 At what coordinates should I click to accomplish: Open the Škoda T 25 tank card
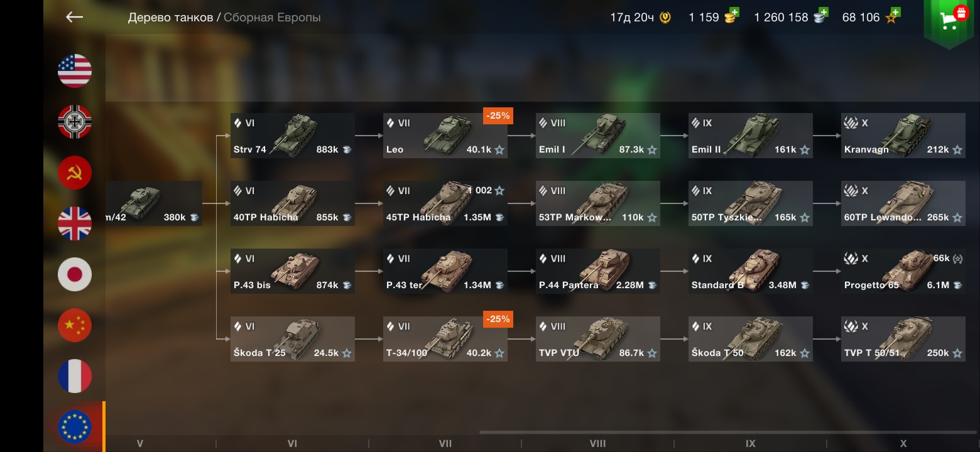tap(293, 339)
